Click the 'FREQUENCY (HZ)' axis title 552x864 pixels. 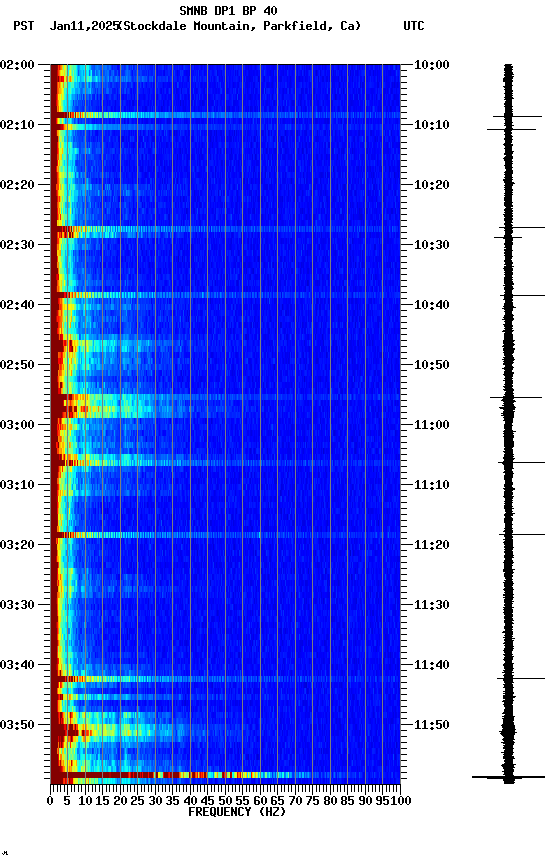(x=237, y=812)
